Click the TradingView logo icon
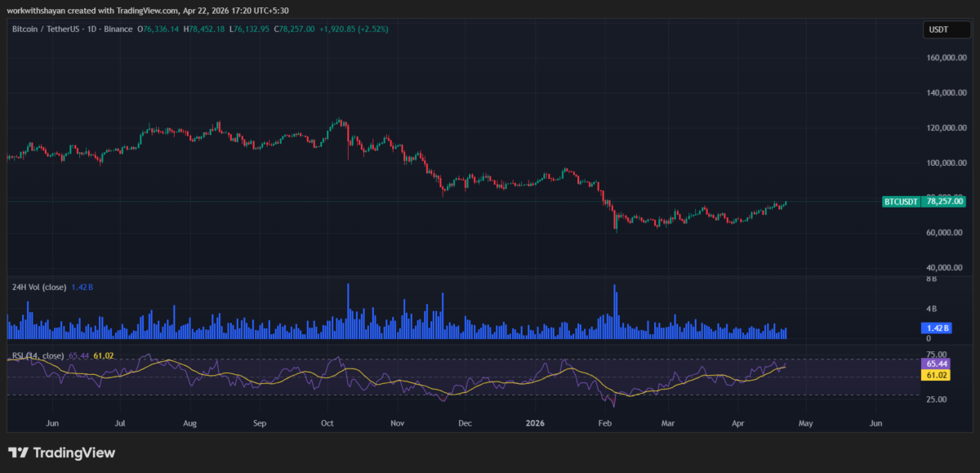The width and height of the screenshot is (980, 473). coord(19,453)
